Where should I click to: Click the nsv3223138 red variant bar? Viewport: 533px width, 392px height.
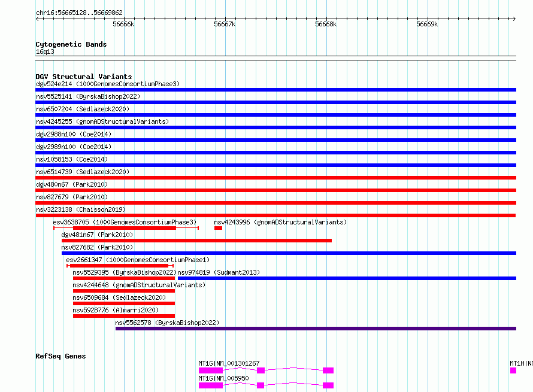point(275,215)
